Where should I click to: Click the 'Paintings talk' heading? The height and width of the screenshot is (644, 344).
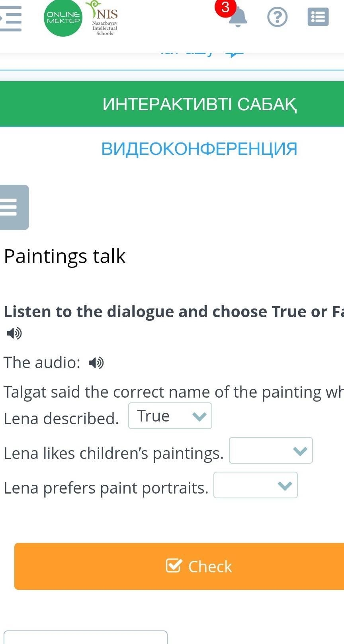64,256
